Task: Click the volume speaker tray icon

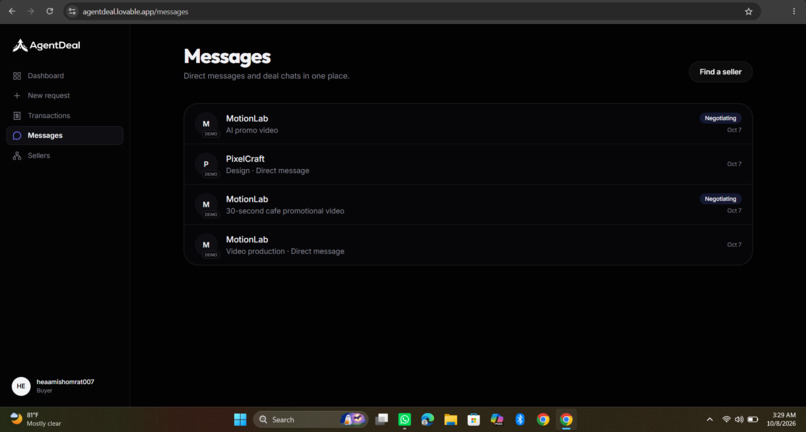Action: click(x=739, y=420)
